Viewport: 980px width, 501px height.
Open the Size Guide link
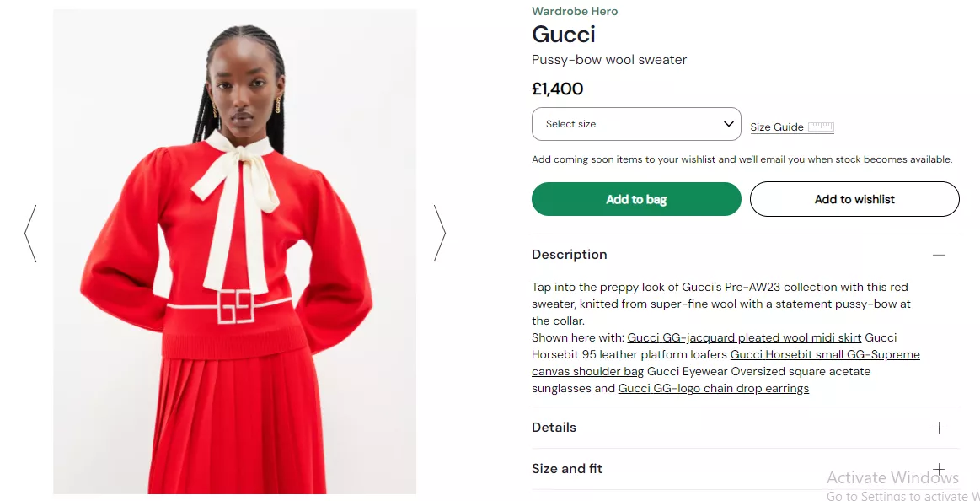776,127
